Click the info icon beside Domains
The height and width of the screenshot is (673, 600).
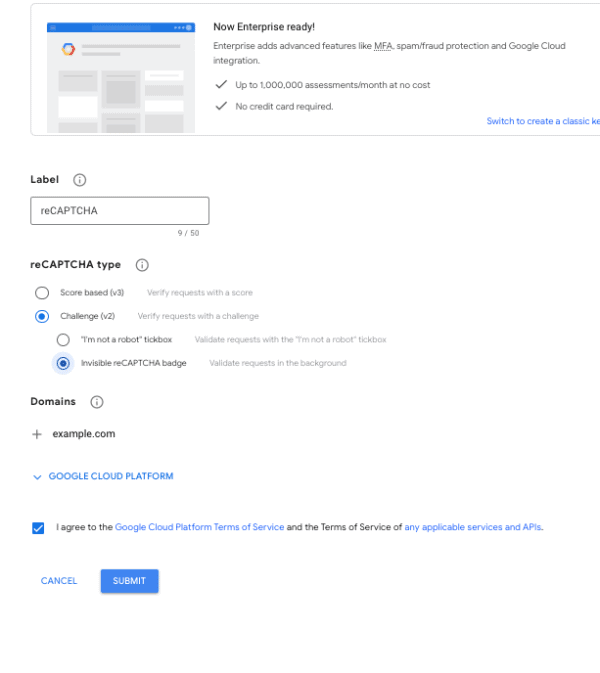[x=97, y=402]
